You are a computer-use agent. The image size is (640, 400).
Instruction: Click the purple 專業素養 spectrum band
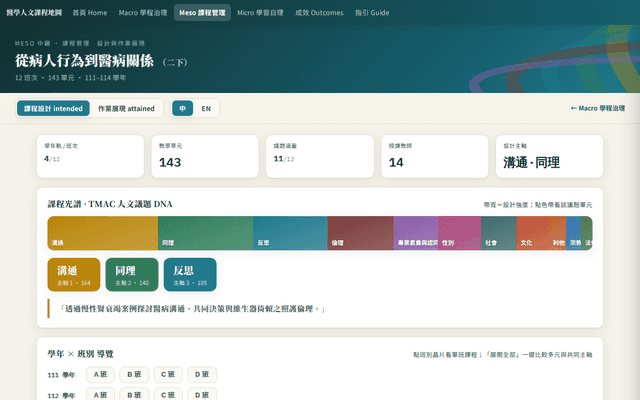[x=416, y=233]
